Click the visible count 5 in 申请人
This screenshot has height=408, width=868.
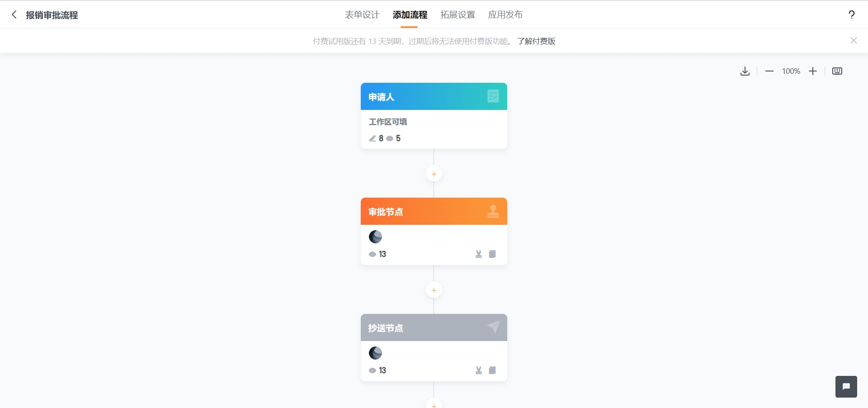pos(398,138)
